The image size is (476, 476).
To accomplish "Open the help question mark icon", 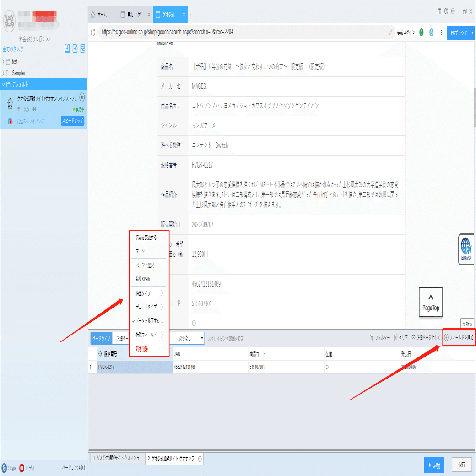I will [x=446, y=11].
